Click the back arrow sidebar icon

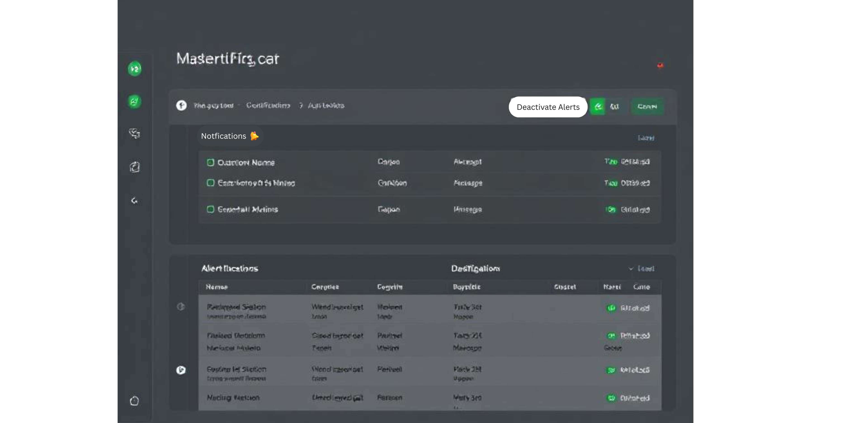(134, 201)
